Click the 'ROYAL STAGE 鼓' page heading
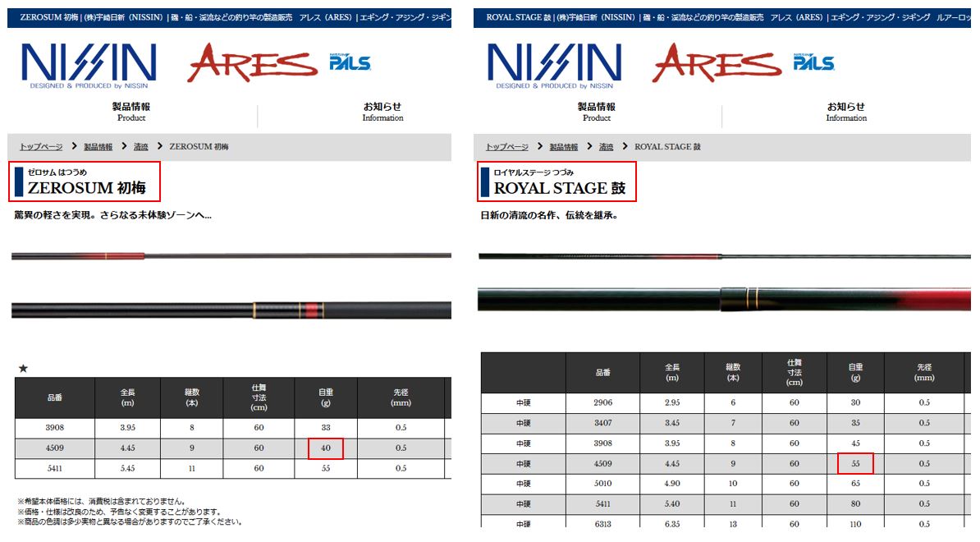Image resolution: width=980 pixels, height=542 pixels. (560, 187)
